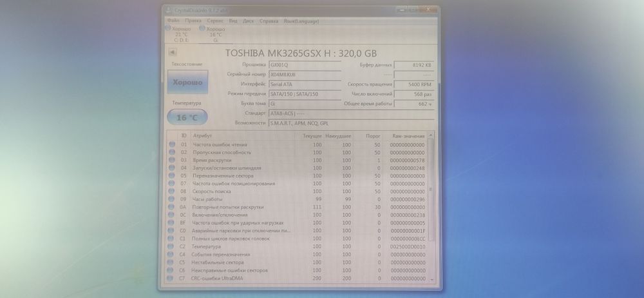Click the Буква тома field showing G:
Screen dimensions: 644x298
pos(305,103)
